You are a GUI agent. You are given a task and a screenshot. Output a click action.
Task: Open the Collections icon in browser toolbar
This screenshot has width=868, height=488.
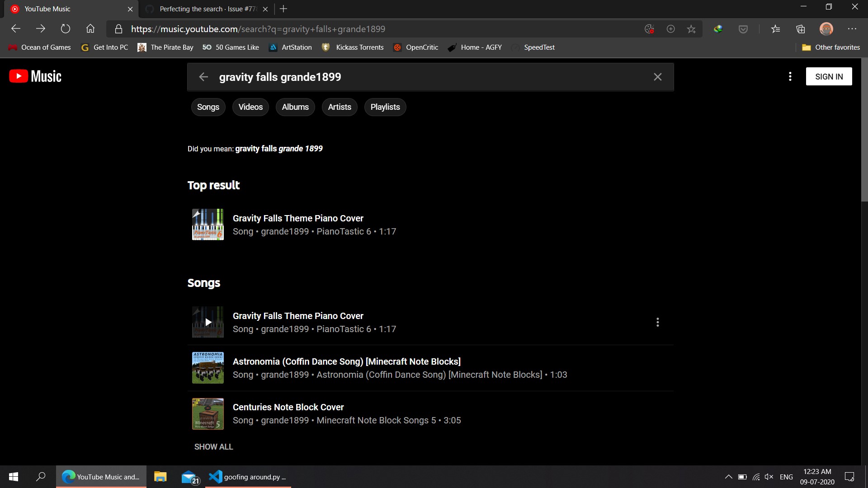tap(800, 29)
